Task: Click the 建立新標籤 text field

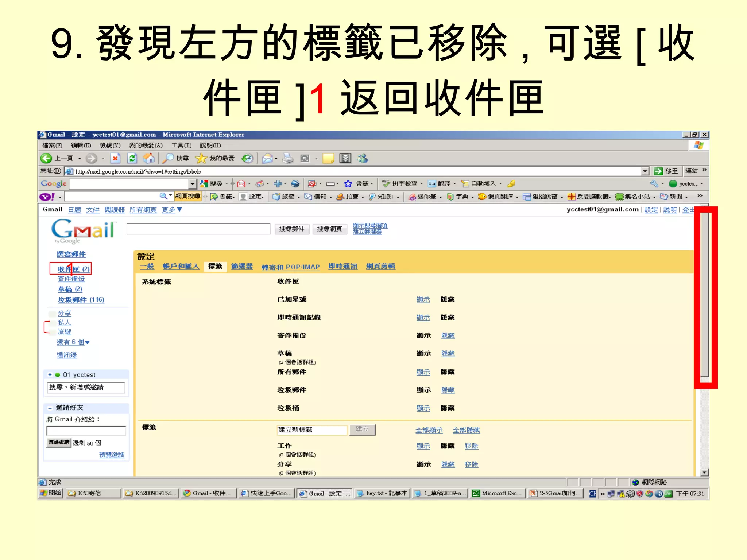Action: 312,430
